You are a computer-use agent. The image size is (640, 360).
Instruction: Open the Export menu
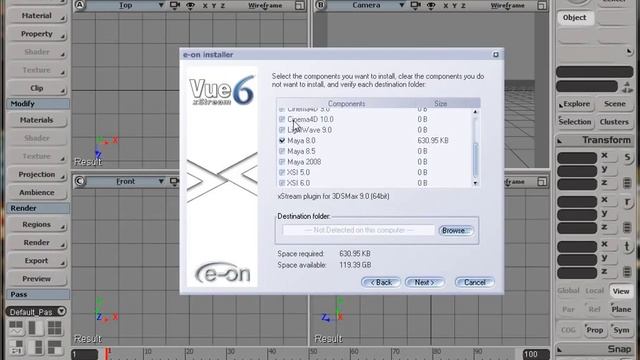(x=37, y=261)
